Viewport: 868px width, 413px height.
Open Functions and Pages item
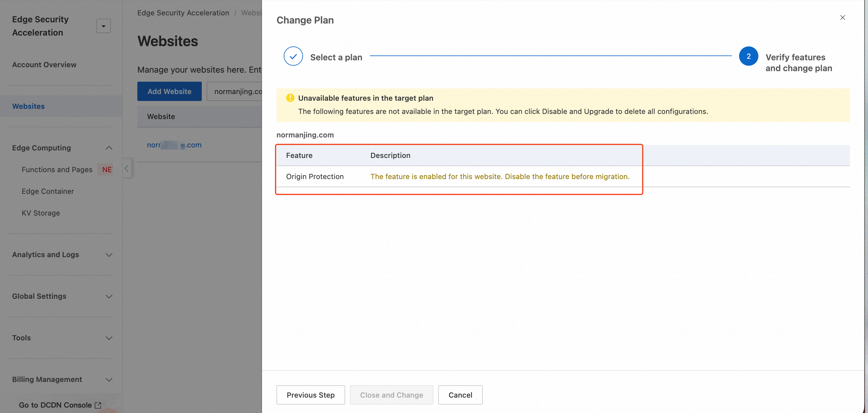(x=57, y=170)
